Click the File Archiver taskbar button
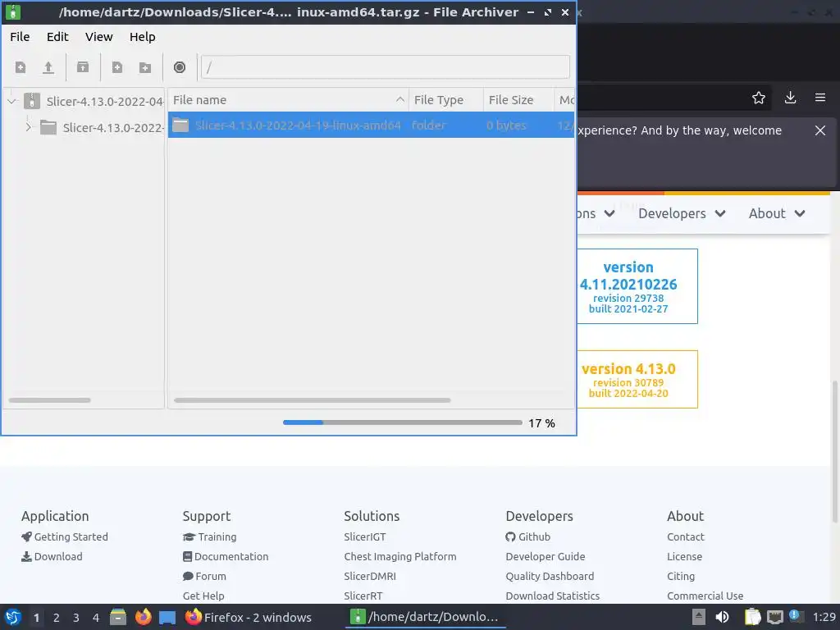 tap(425, 617)
